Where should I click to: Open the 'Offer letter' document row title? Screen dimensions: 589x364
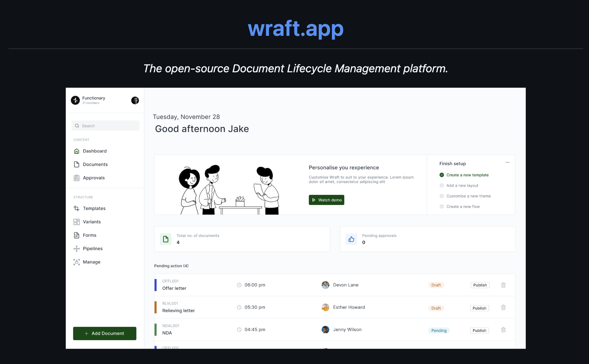tap(174, 288)
